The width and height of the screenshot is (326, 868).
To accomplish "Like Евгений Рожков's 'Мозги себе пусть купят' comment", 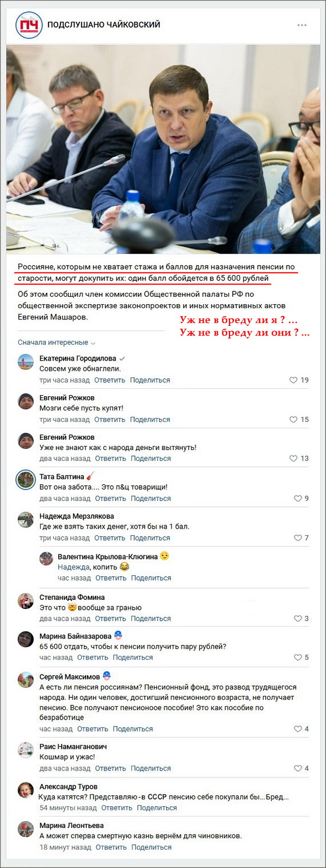I will tap(293, 419).
